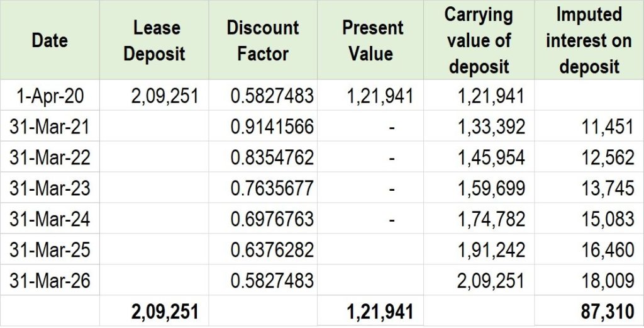Select the carrying value 1,91,242 cell

tap(491, 250)
